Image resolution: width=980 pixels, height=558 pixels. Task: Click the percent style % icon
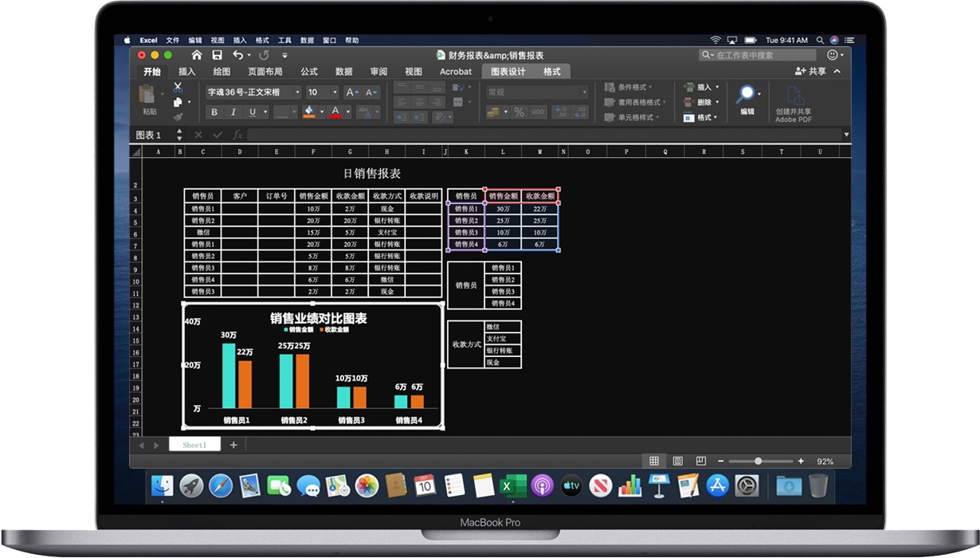[x=519, y=111]
